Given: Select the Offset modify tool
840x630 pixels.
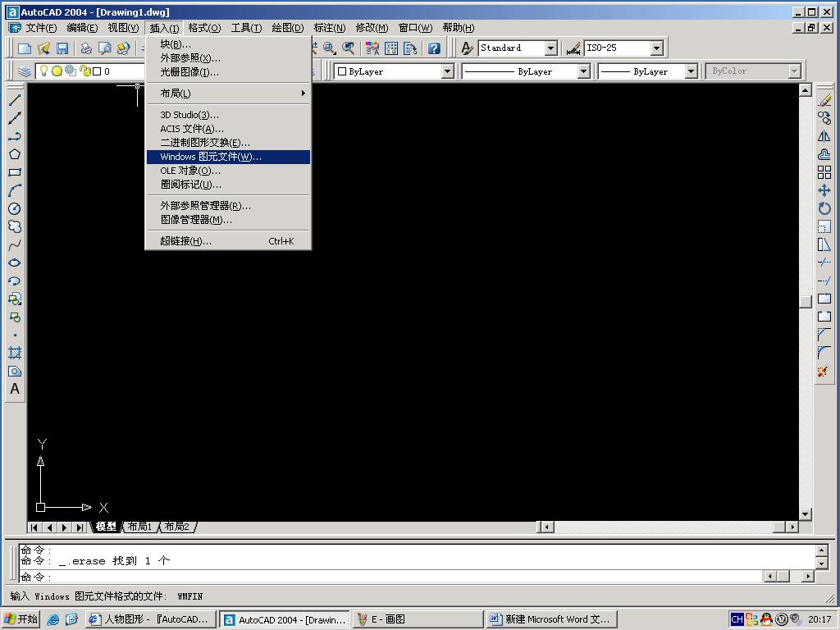Looking at the screenshot, I should (824, 154).
